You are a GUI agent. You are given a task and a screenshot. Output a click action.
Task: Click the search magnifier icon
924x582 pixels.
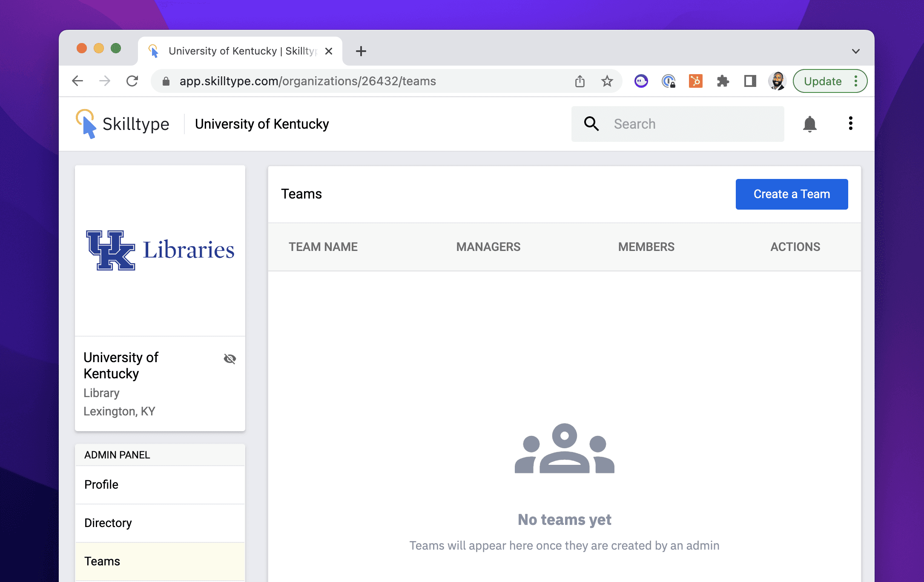click(591, 124)
